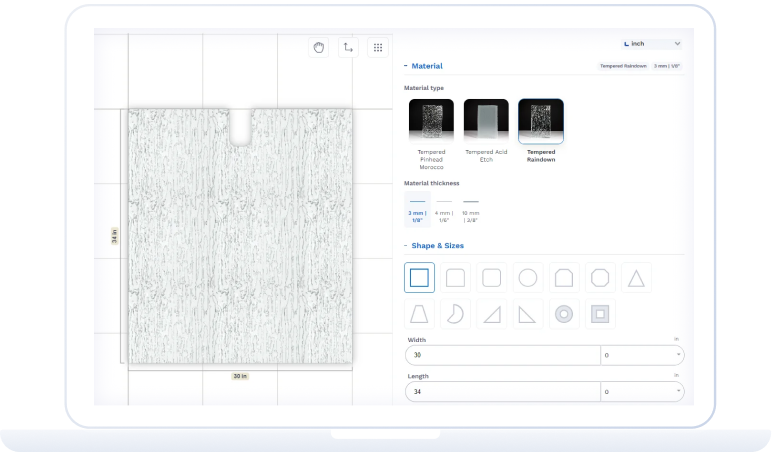Toggle the grid dots icon
Image resolution: width=772 pixels, height=452 pixels.
coord(378,47)
